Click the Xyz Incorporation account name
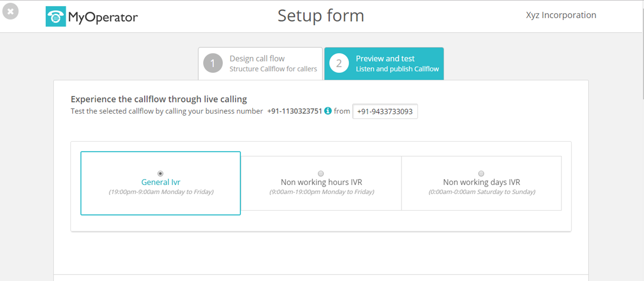 [x=561, y=15]
